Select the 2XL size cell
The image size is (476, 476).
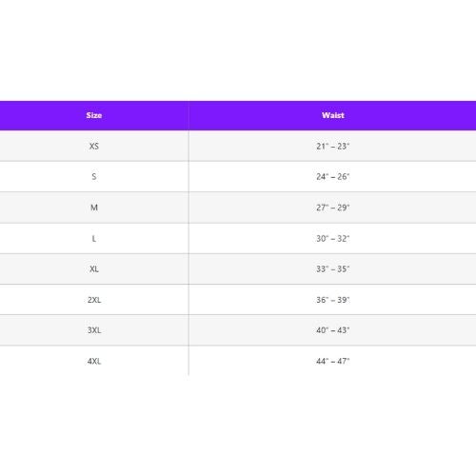[x=94, y=300]
